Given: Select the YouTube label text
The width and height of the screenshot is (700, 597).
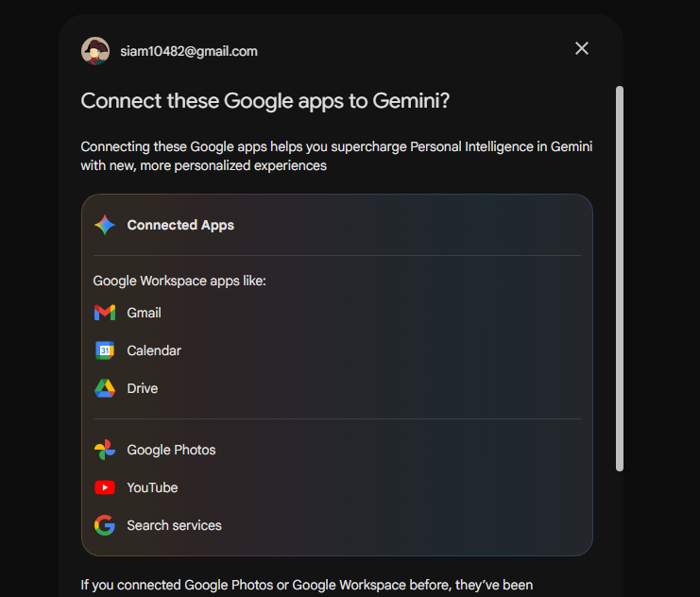Looking at the screenshot, I should (x=152, y=487).
